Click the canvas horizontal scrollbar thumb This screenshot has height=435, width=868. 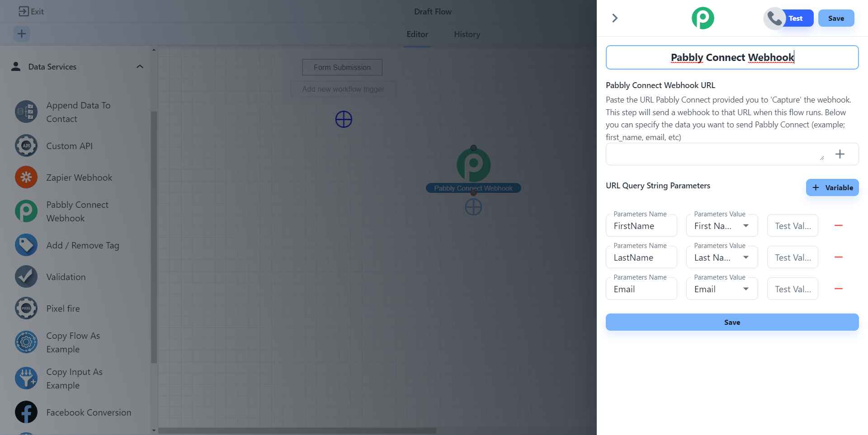click(x=297, y=430)
